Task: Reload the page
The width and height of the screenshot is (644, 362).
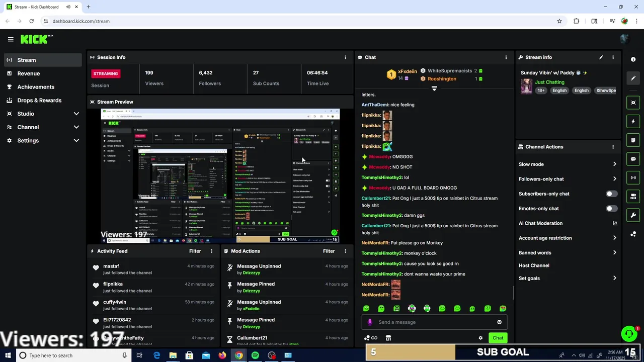Action: click(31, 21)
